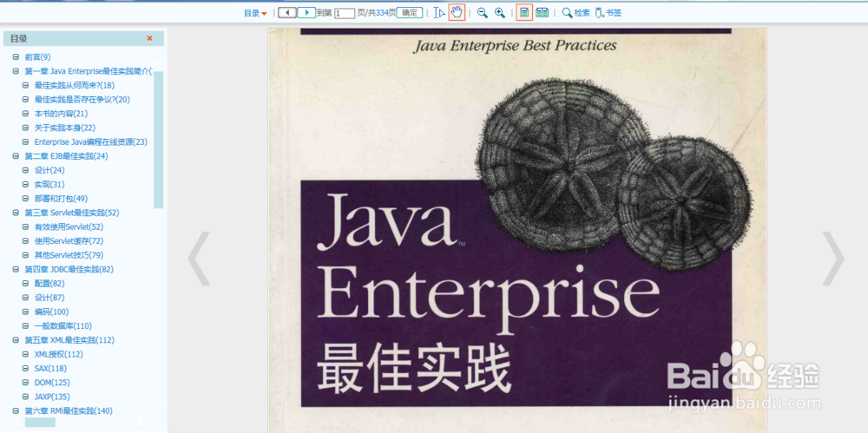This screenshot has height=433, width=868.
Task: Open Enterprise Java编程在线资源(23)
Action: coord(91,141)
